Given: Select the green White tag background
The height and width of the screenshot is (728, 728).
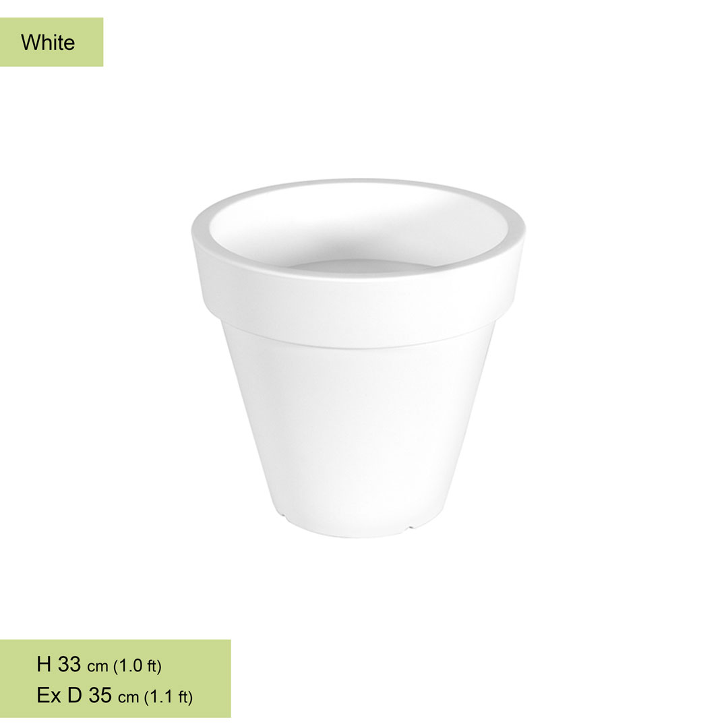Looking at the screenshot, I should [51, 42].
